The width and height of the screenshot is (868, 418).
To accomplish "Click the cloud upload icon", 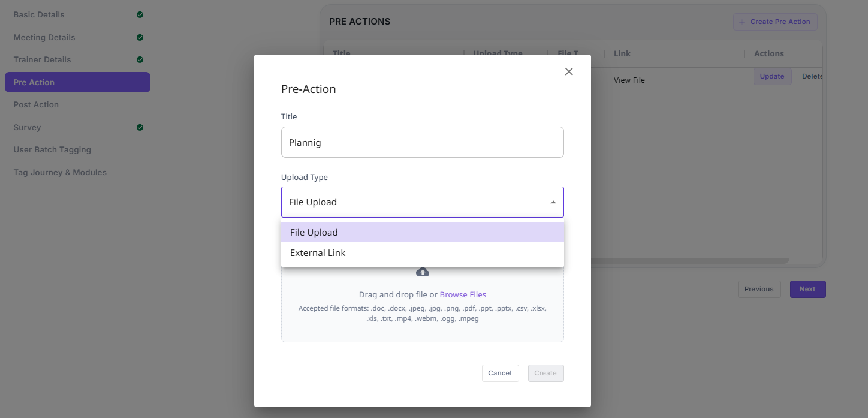I will tap(423, 272).
